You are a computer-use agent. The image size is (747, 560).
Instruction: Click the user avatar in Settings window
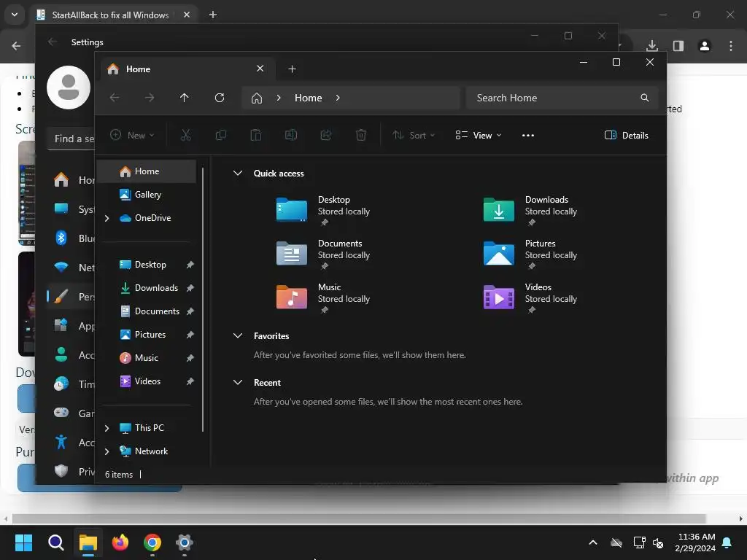[69, 87]
